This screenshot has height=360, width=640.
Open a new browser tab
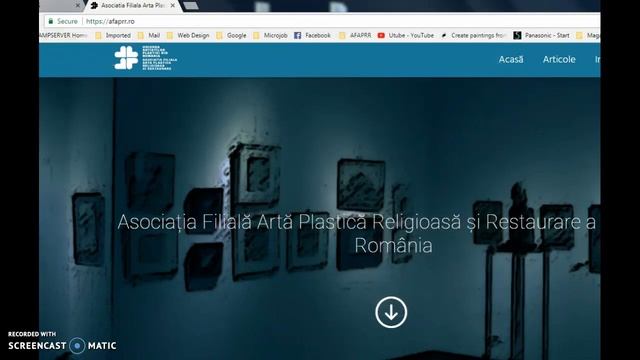191,6
